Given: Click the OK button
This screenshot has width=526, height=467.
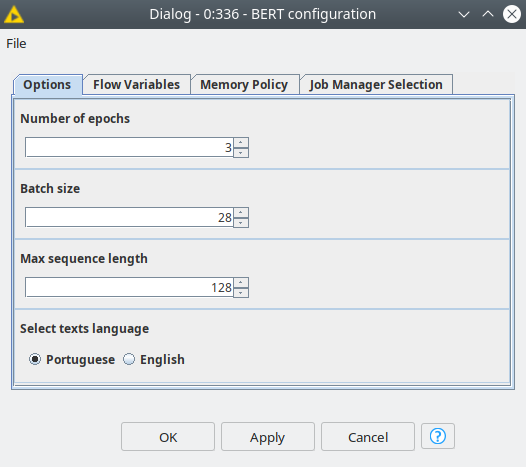Looking at the screenshot, I should click(x=168, y=436).
